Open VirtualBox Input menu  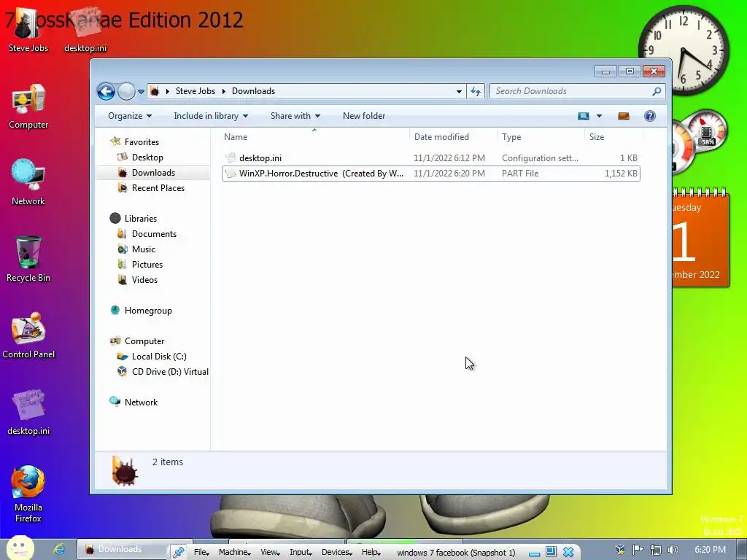click(x=300, y=552)
